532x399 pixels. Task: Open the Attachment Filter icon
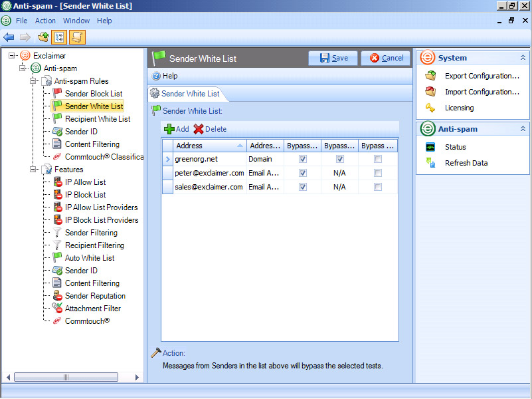57,308
